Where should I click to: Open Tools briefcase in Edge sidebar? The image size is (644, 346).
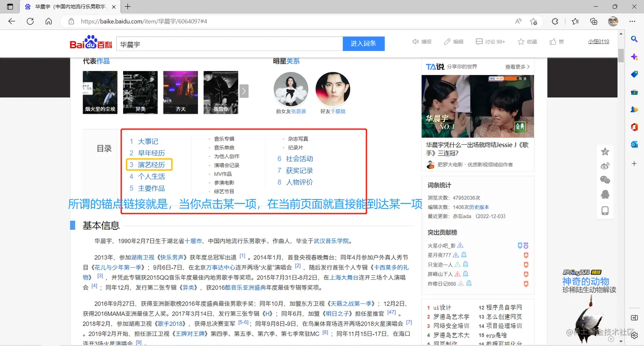click(x=634, y=92)
